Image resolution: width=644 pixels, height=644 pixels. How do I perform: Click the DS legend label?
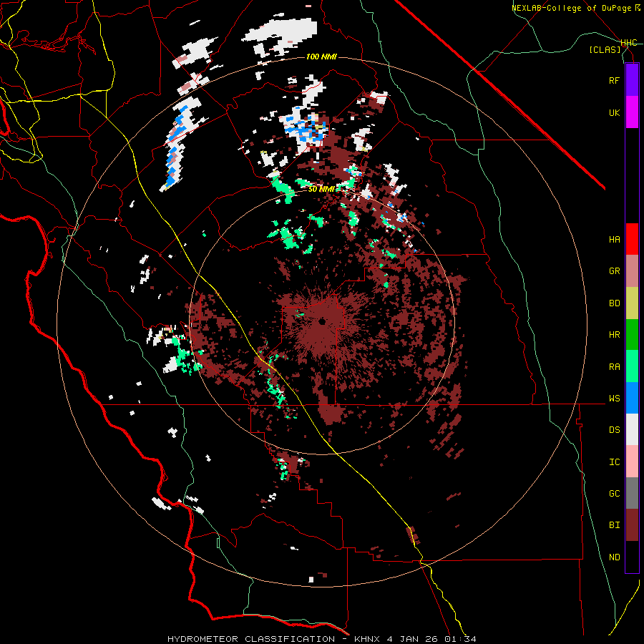(x=614, y=430)
